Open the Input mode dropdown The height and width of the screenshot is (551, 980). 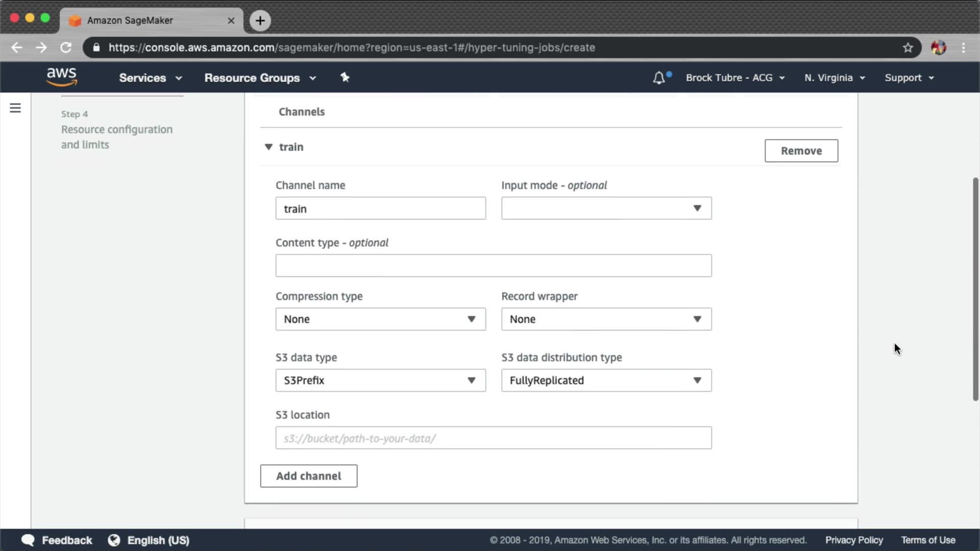pyautogui.click(x=606, y=208)
